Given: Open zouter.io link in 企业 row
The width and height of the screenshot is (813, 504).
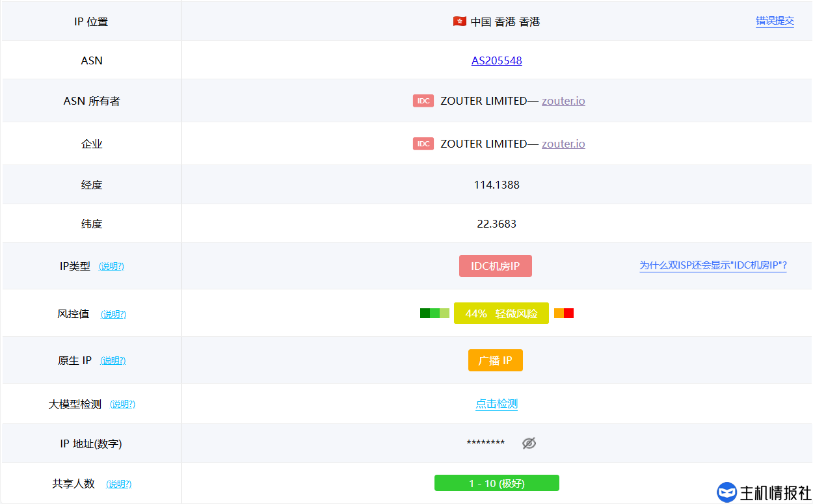Looking at the screenshot, I should [563, 144].
